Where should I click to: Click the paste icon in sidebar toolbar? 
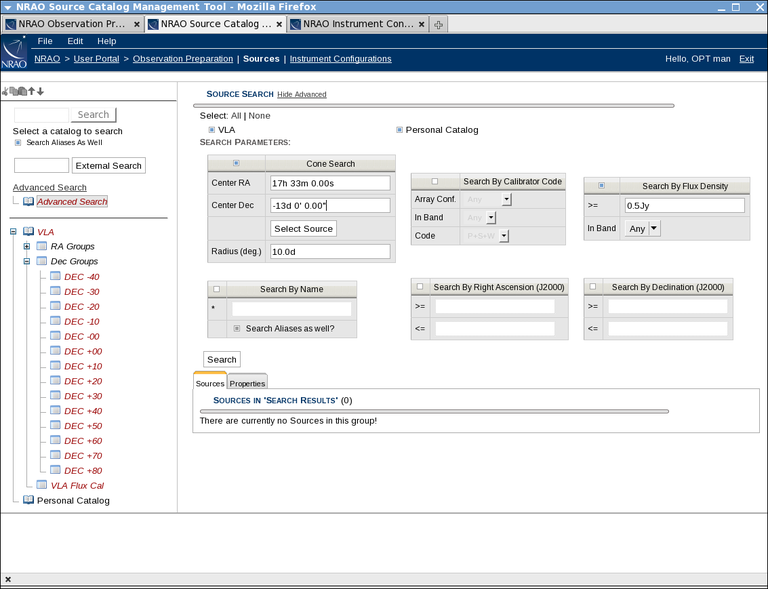(21, 92)
